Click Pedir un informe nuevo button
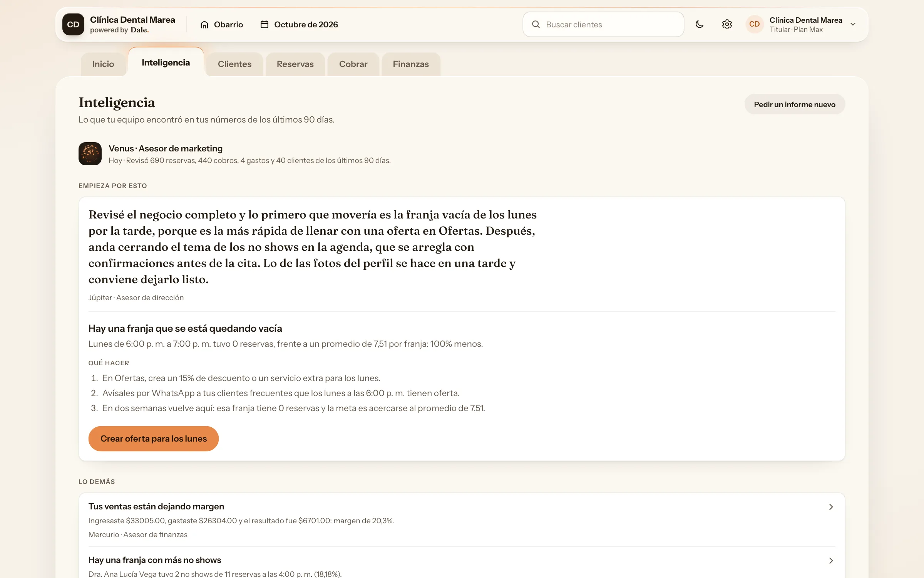 click(795, 104)
